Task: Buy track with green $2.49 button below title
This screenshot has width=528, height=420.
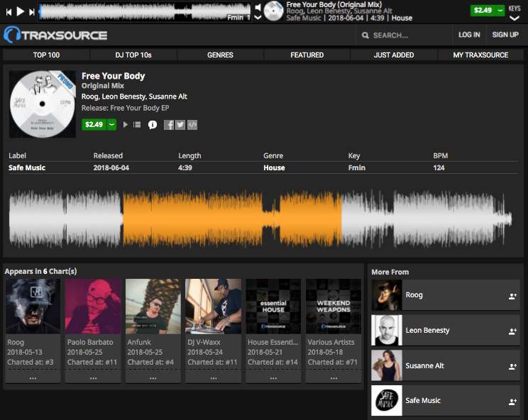Action: [94, 125]
